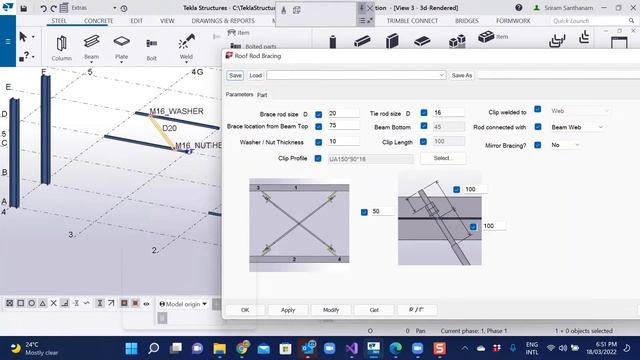The width and height of the screenshot is (640, 360).
Task: Open the Load settings combo box
Action: point(356,75)
